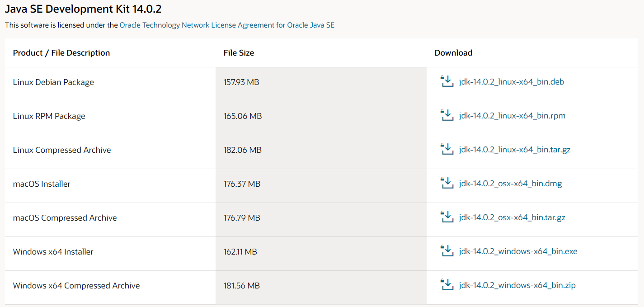Click the Java SE Development Kit 14.0.2 heading

83,9
